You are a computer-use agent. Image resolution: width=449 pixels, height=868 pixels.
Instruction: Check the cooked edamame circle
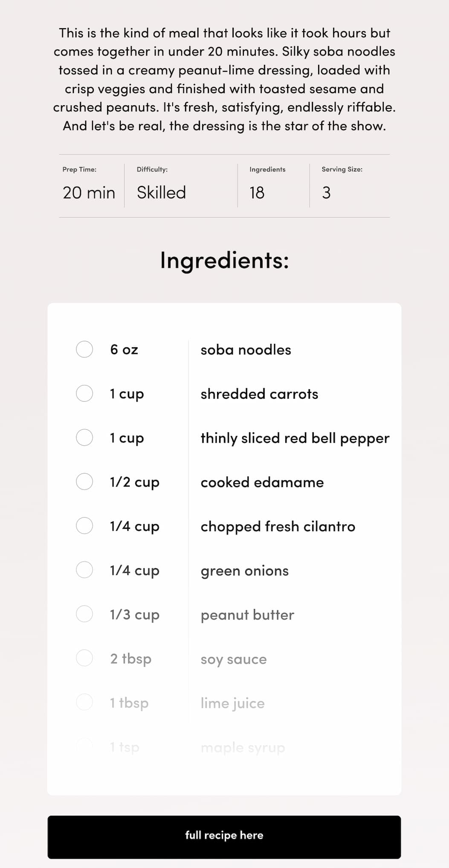[x=84, y=482]
